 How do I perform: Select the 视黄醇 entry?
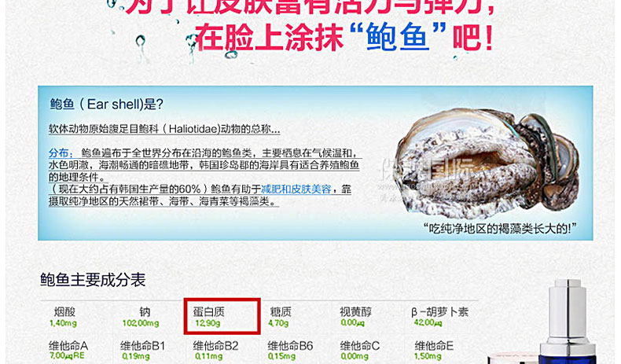pos(355,317)
